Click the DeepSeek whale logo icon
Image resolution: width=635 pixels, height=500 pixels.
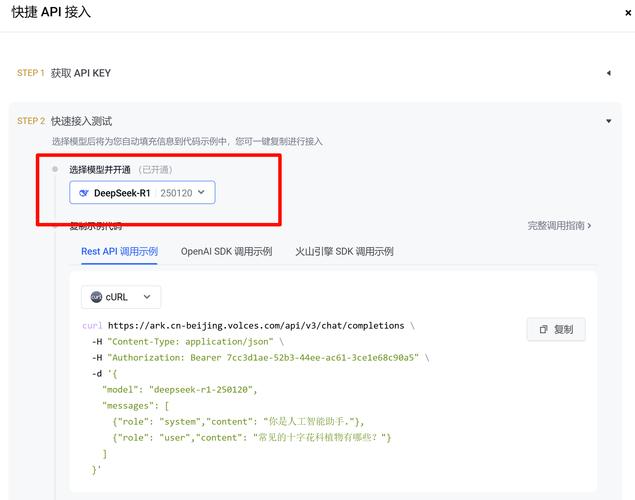tap(84, 193)
